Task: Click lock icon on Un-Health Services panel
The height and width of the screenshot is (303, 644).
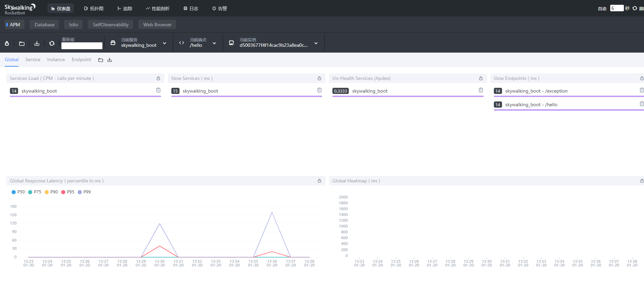Action: (481, 78)
